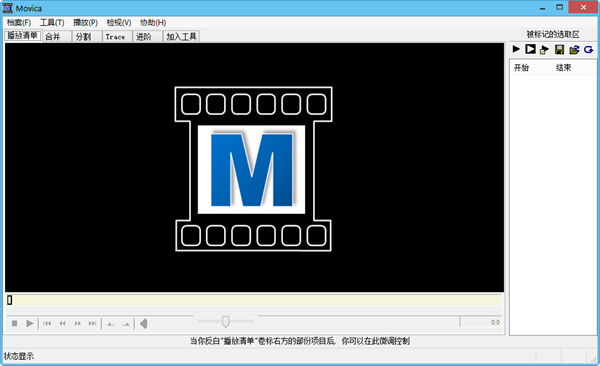Viewport: 600px width, 366px height.
Task: Open the 协助(H) menu
Action: click(153, 23)
